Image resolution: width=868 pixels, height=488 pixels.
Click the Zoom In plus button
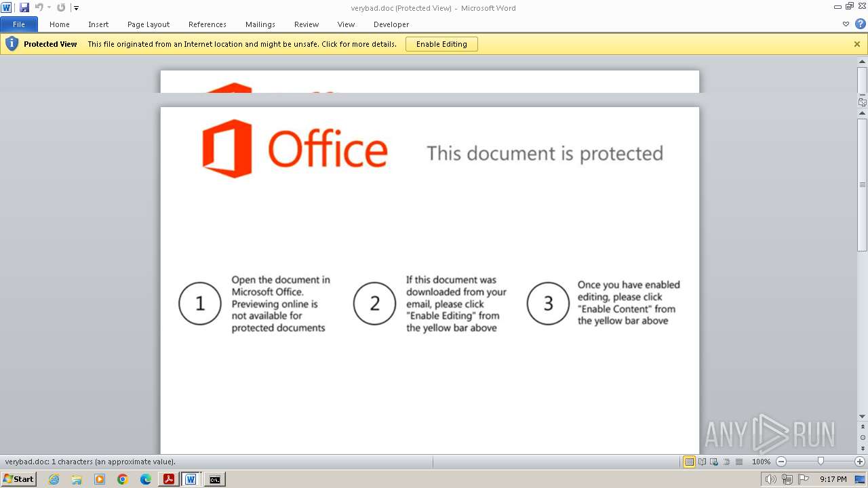coord(860,462)
